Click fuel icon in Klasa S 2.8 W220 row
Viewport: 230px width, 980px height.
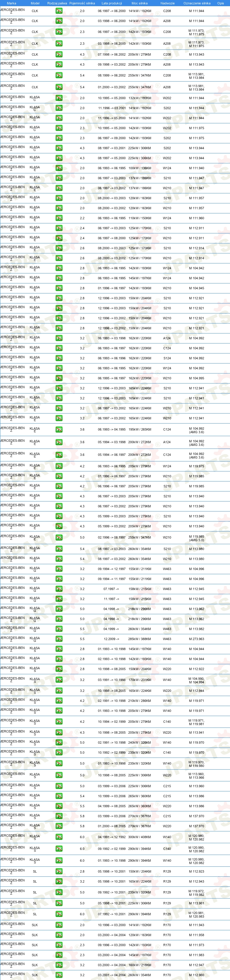tap(59, 669)
